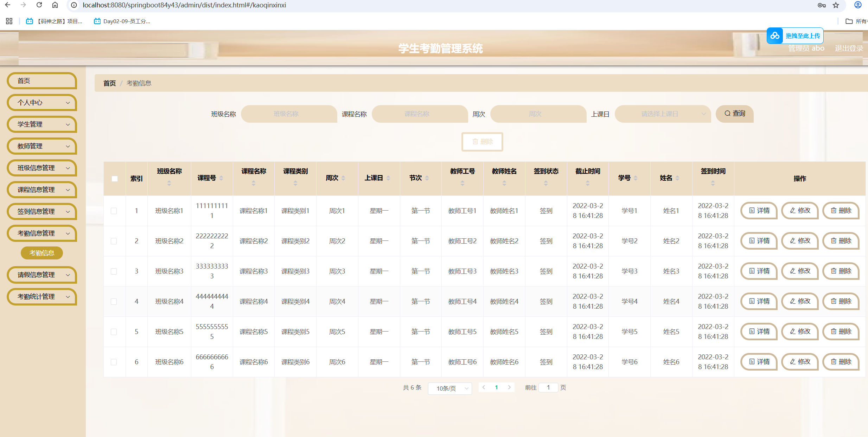Click 退出登录 logout link
868x437 pixels.
coord(849,48)
